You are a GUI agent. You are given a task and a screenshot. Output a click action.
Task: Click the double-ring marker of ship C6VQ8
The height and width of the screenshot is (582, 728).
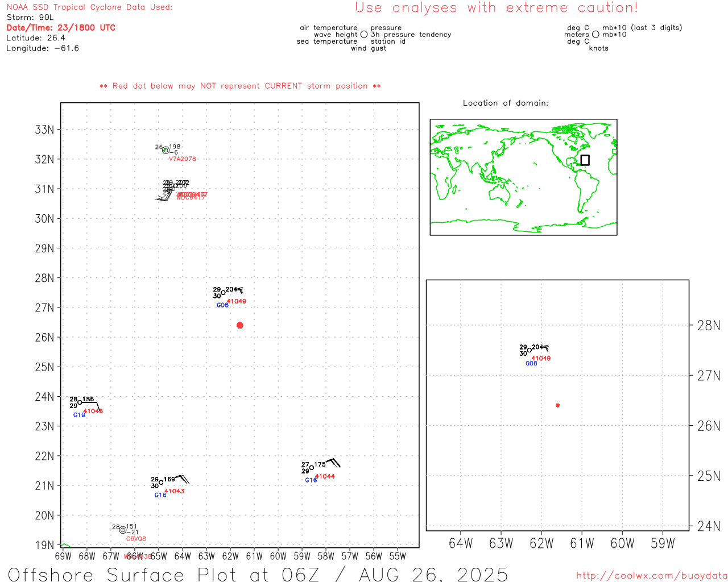(123, 530)
